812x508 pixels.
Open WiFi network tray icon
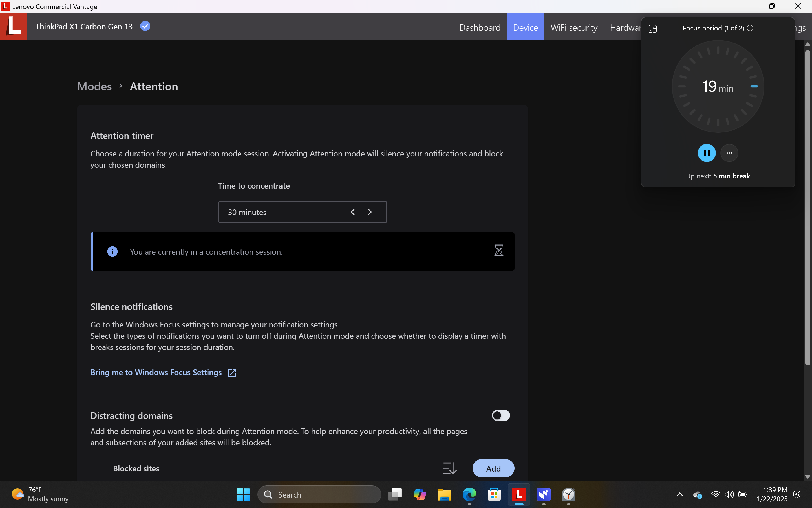[715, 494]
